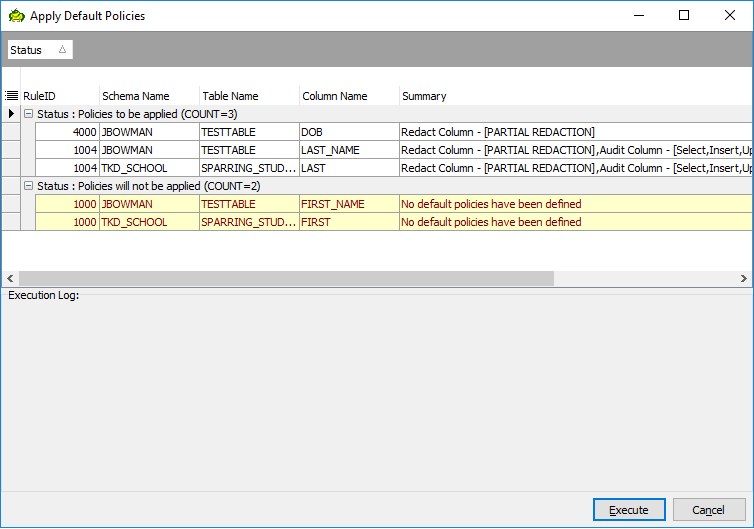Screen dimensions: 754x529
Task: Click the current row indicator arrow
Action: click(11, 114)
